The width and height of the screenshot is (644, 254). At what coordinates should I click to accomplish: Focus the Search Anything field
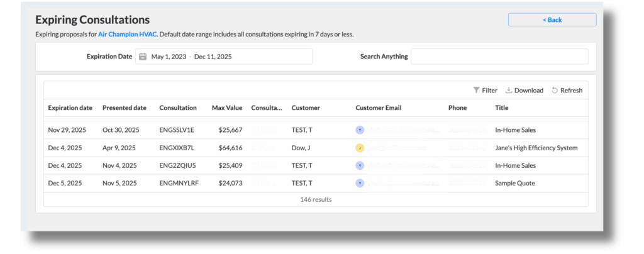point(499,57)
